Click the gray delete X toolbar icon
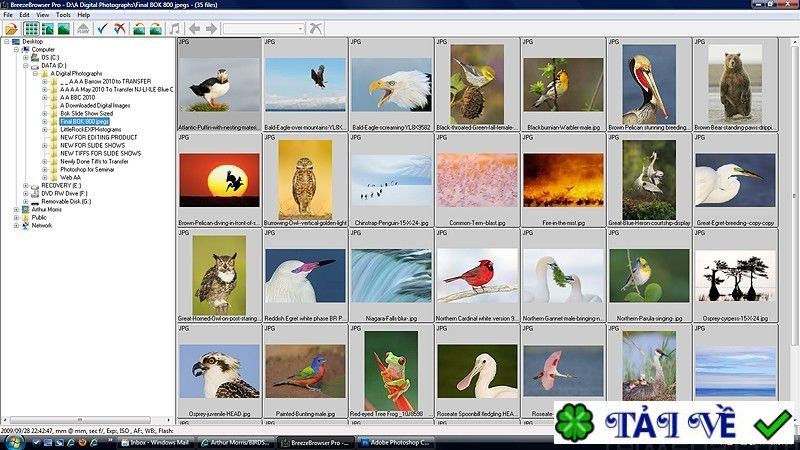 pos(316,29)
